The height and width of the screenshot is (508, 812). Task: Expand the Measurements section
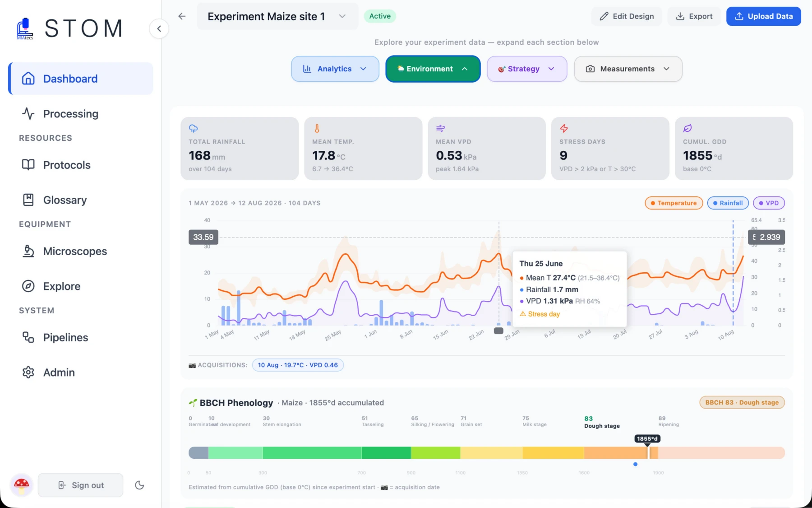(628, 69)
